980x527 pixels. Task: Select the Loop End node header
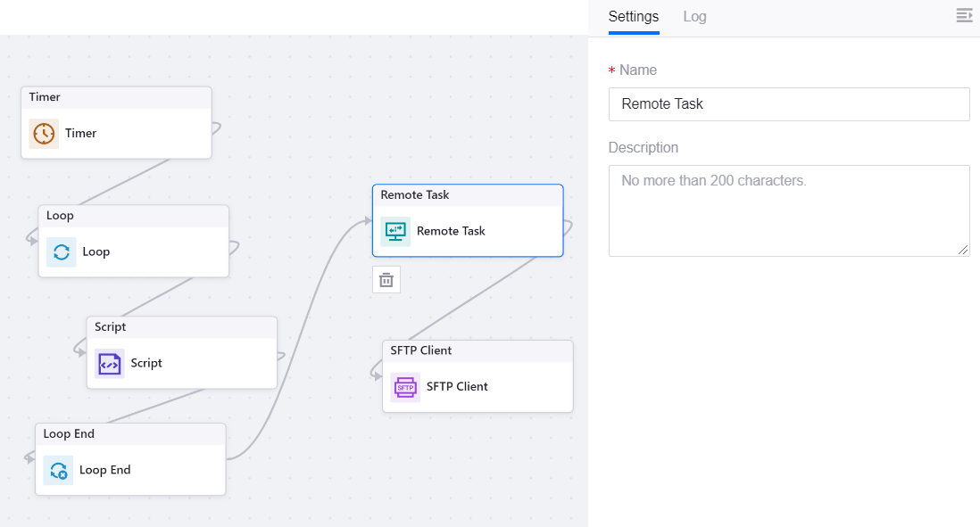point(130,434)
